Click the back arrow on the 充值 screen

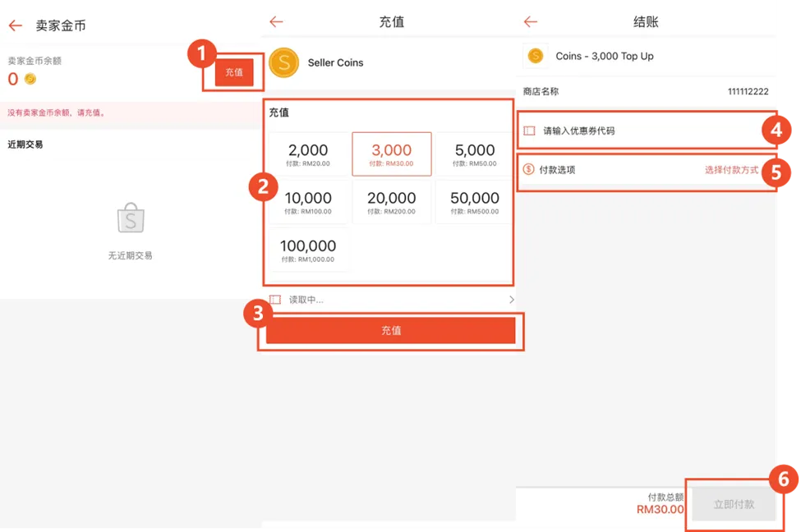click(x=274, y=21)
